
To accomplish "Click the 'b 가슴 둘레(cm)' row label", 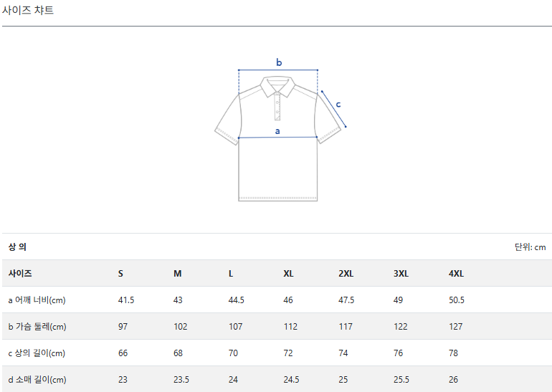I will point(37,327).
